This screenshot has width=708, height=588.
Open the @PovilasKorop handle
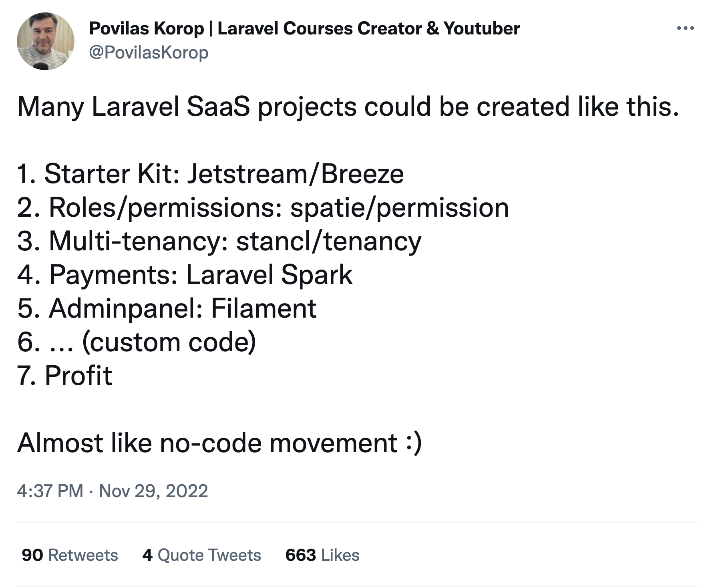tap(149, 53)
